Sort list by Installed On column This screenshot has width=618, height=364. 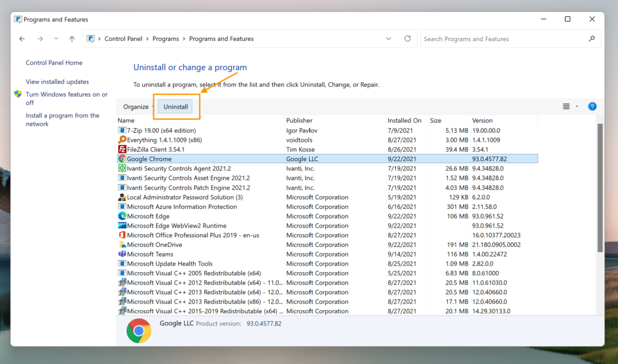pyautogui.click(x=404, y=121)
